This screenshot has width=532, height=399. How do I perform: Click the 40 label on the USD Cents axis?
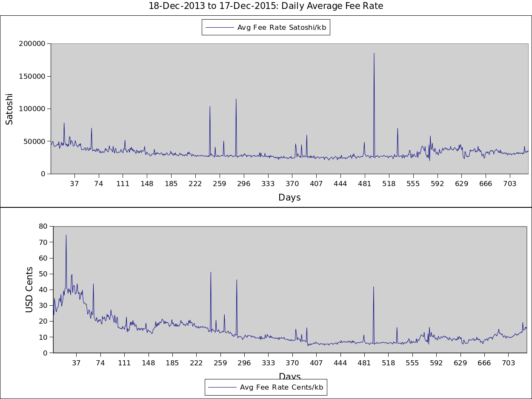coord(43,290)
